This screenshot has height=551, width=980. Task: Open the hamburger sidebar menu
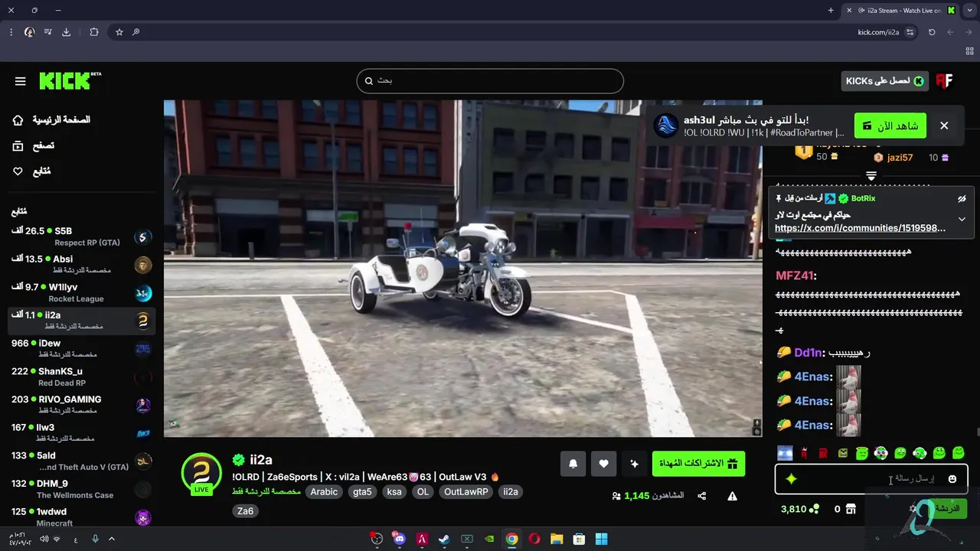point(21,81)
